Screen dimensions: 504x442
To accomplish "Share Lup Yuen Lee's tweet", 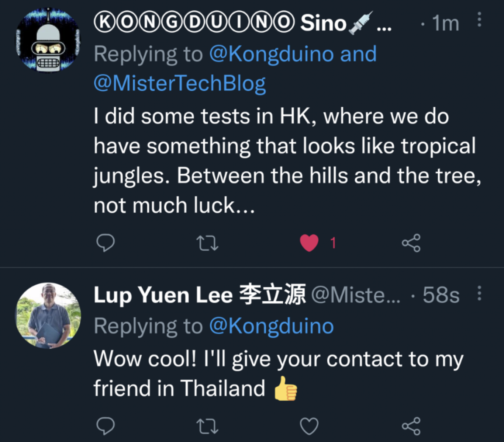I will (411, 426).
